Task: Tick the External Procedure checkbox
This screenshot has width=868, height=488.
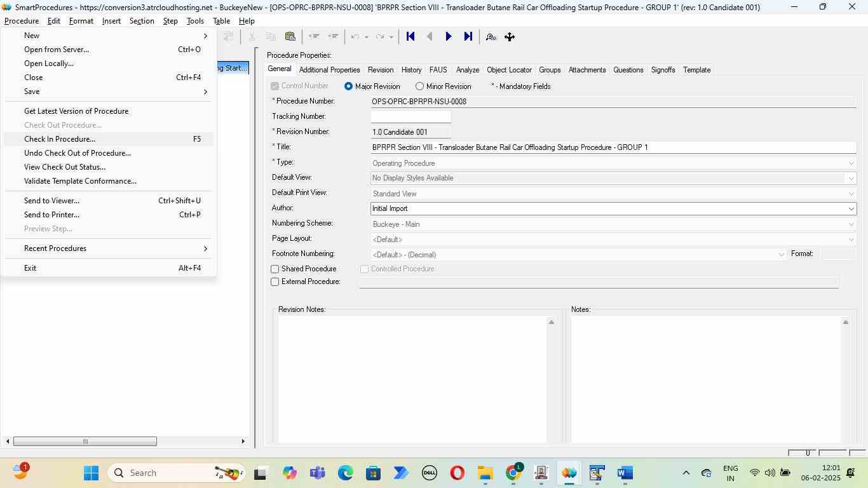Action: [275, 282]
